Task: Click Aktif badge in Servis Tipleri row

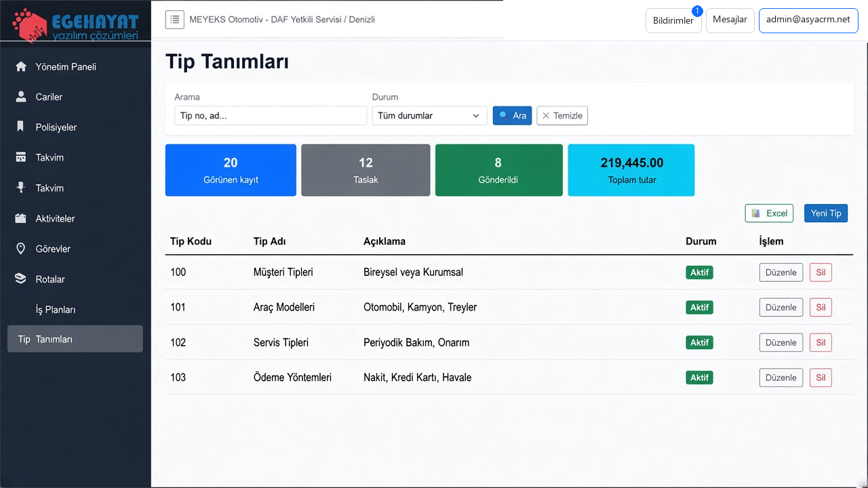Action: pyautogui.click(x=700, y=342)
